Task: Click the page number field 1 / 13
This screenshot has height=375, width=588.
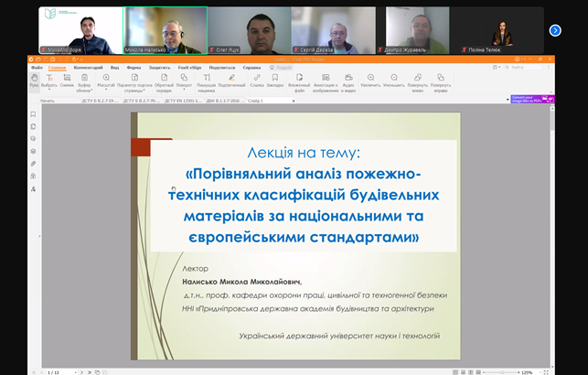Action: click(x=59, y=372)
